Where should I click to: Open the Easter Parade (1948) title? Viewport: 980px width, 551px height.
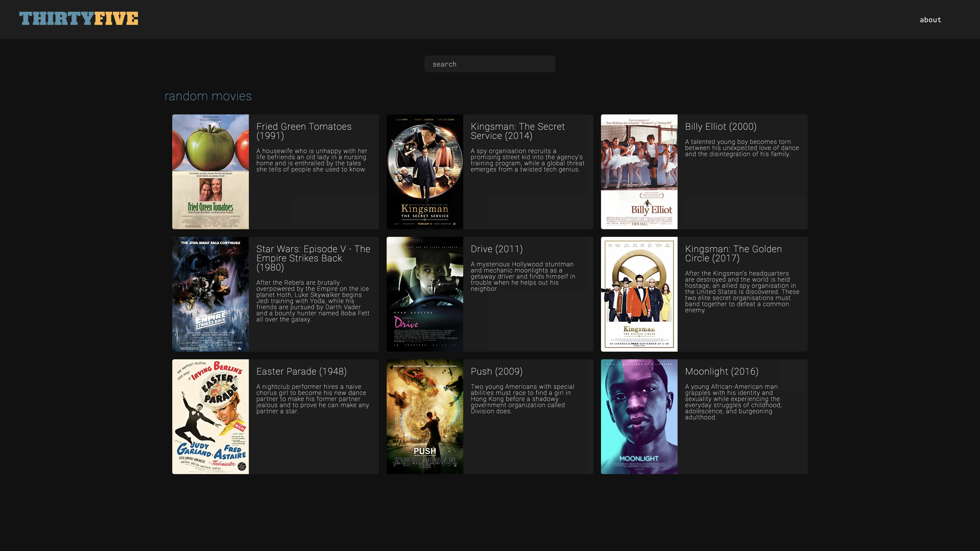[301, 372]
